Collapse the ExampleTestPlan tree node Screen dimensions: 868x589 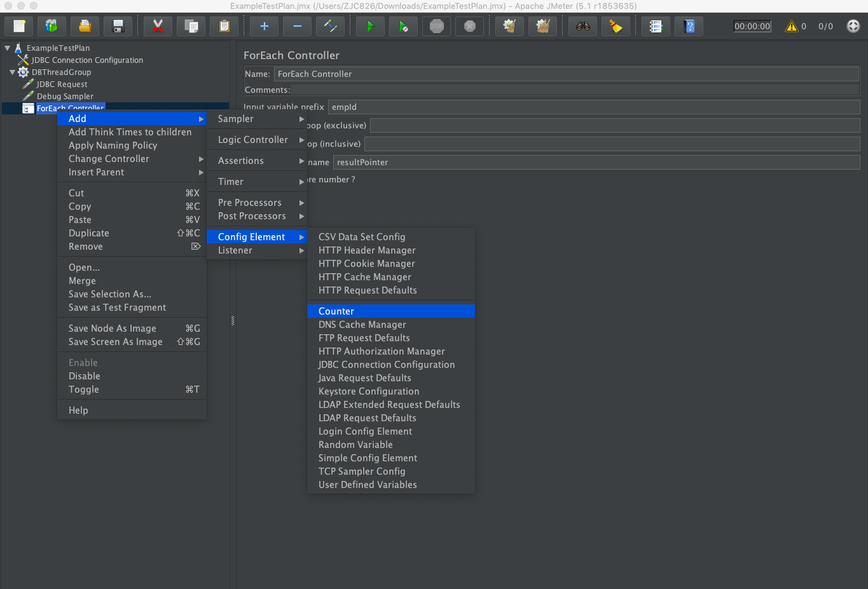pos(8,48)
